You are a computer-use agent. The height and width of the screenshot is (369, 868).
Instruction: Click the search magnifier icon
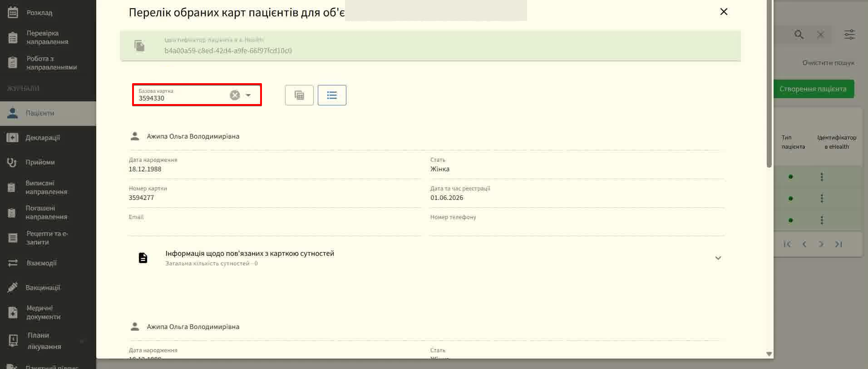coord(799,35)
